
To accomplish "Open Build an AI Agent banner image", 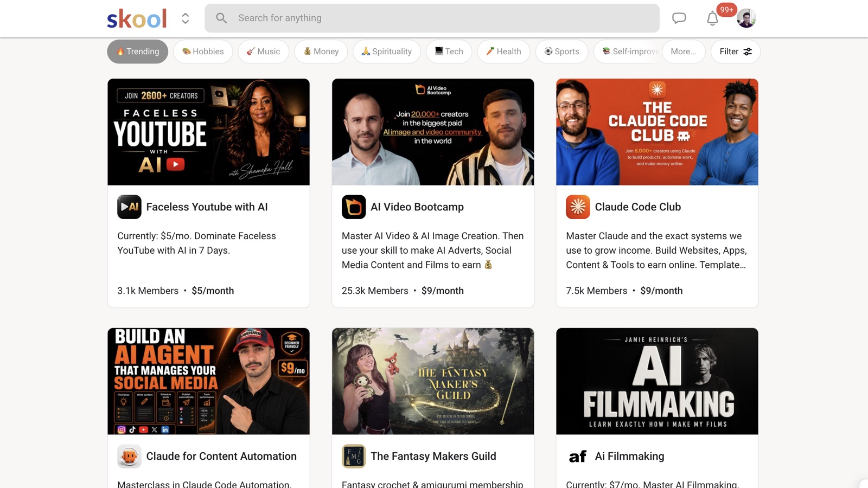I will (x=208, y=381).
